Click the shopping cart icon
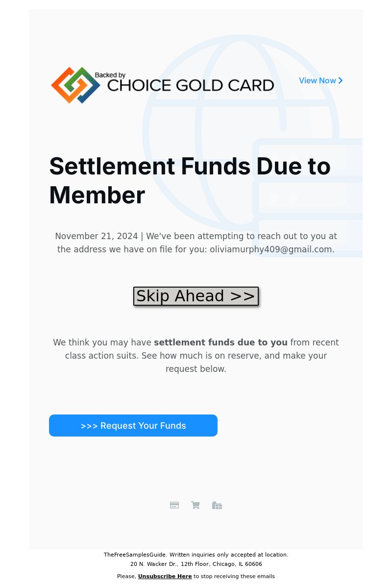 click(196, 505)
